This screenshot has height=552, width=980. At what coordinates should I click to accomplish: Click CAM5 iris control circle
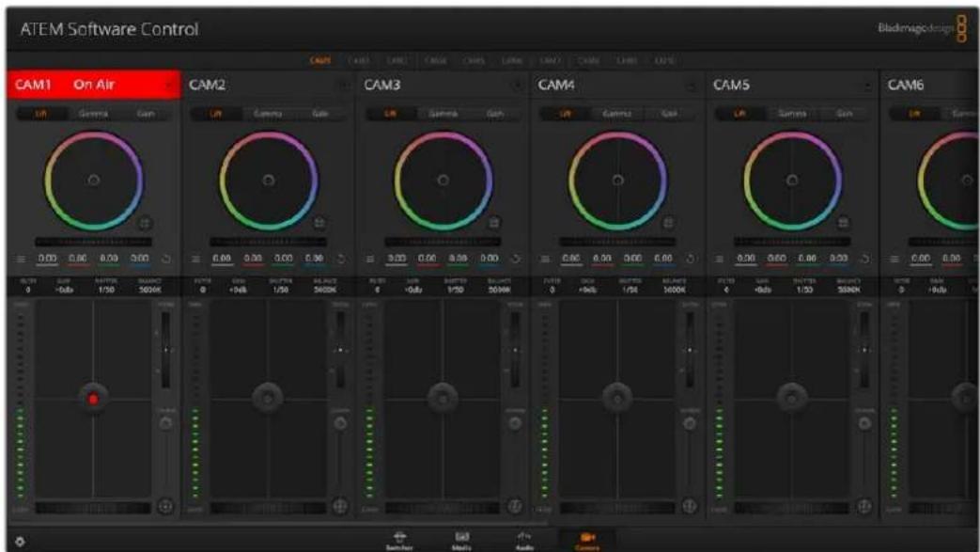(792, 398)
